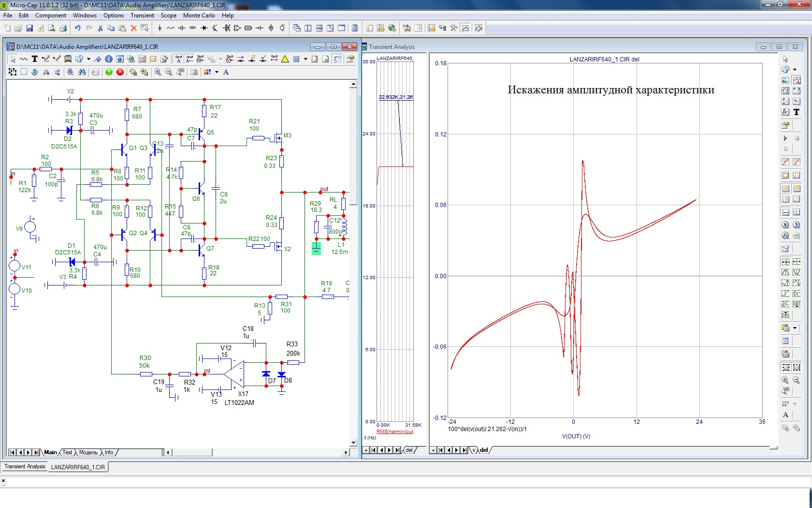Toggle Attribute Text display button

point(189,59)
